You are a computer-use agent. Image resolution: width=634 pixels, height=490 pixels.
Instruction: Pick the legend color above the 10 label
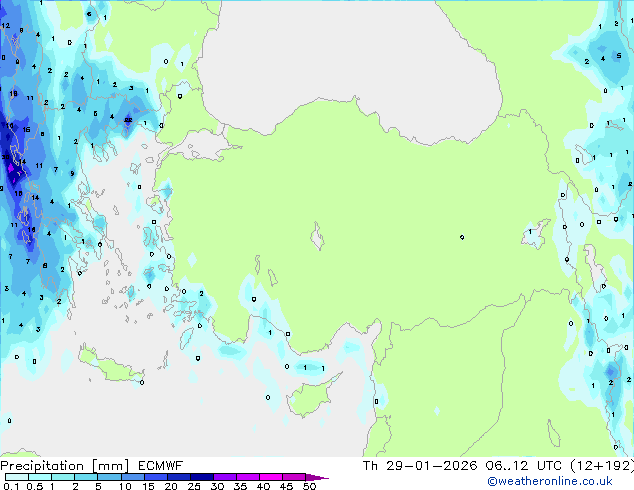pos(123,477)
